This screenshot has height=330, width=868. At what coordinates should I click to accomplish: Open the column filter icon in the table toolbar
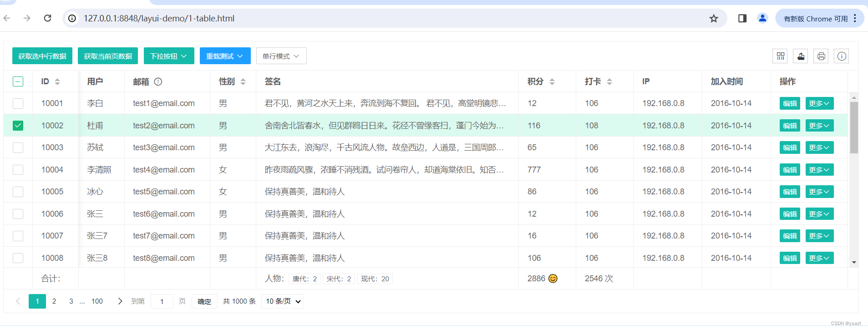coord(780,56)
